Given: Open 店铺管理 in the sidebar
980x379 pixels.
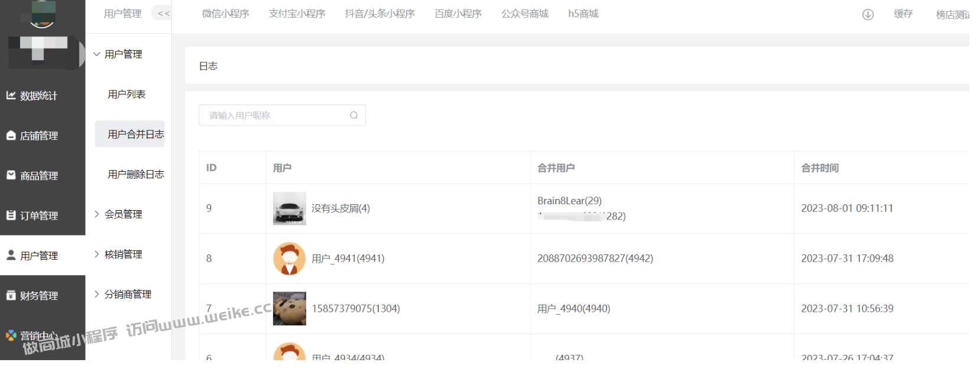Looking at the screenshot, I should coord(32,136).
